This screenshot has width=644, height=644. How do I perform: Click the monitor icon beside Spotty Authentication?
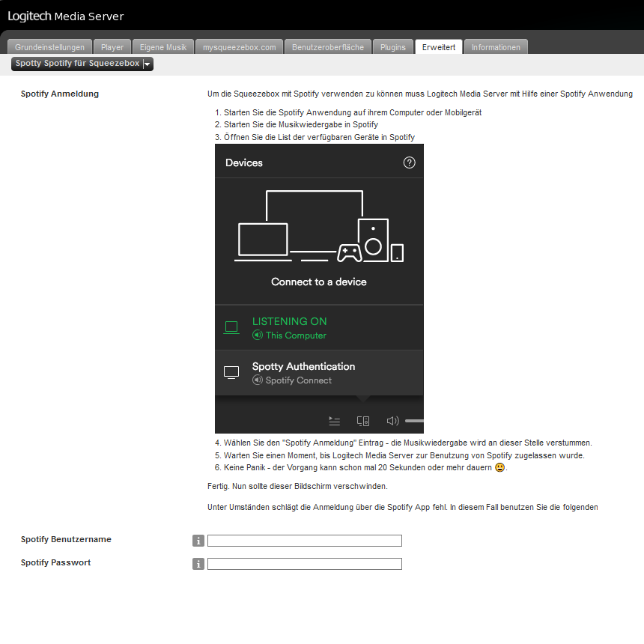(x=231, y=372)
